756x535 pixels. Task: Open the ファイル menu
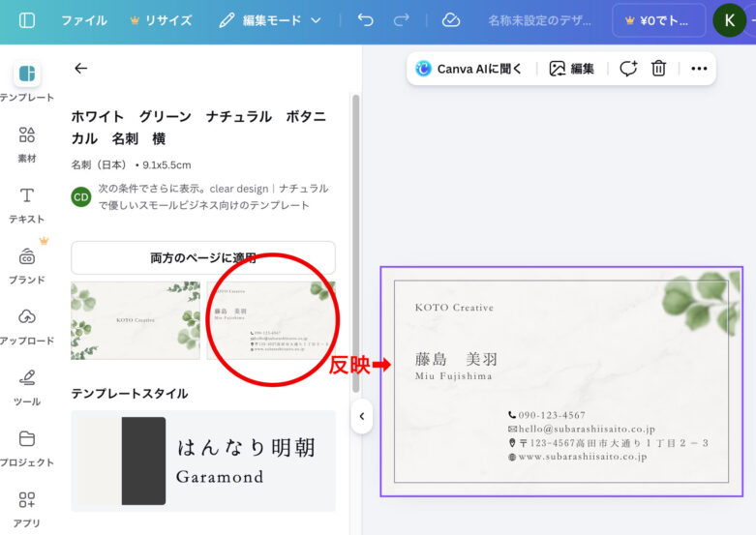point(84,20)
